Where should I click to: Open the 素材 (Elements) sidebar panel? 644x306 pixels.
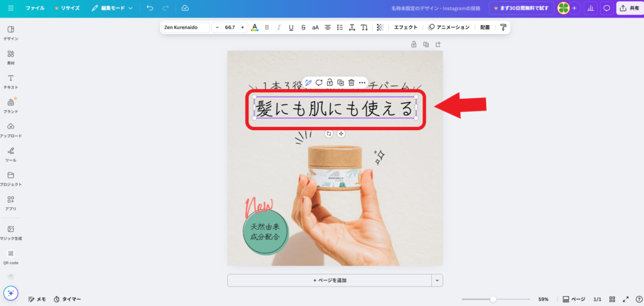(x=11, y=57)
